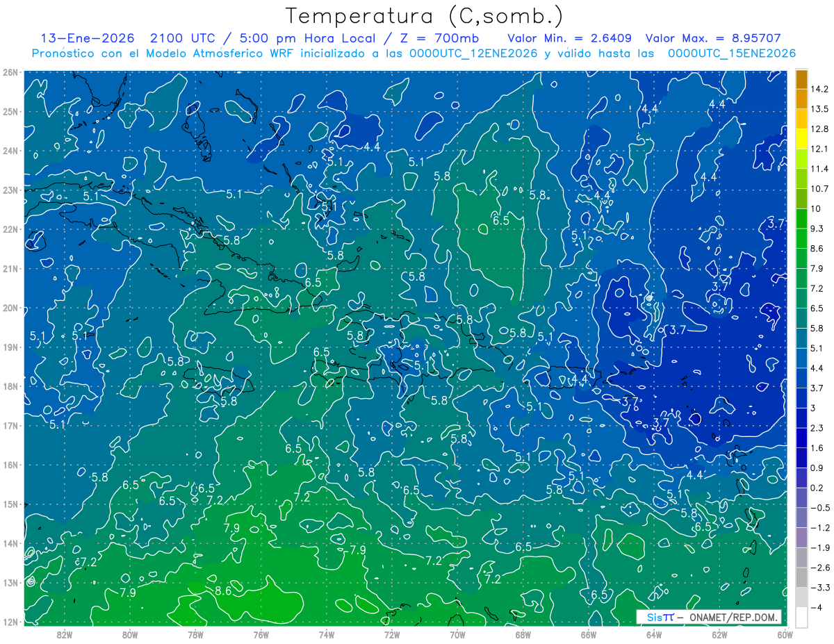This screenshot has height=644, width=834.
Task: Click the "76W" longitude axis label
Action: 261,634
